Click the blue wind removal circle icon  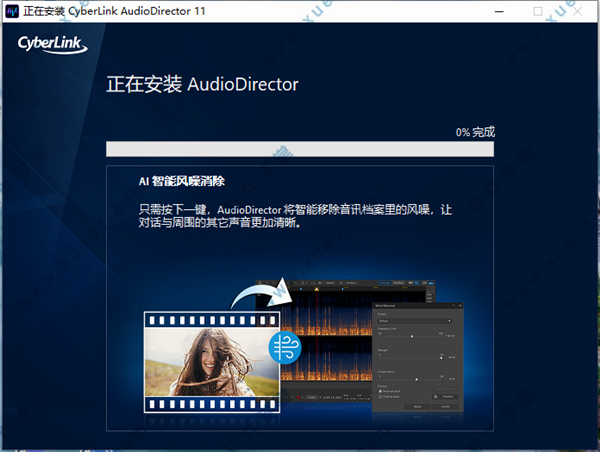[285, 350]
